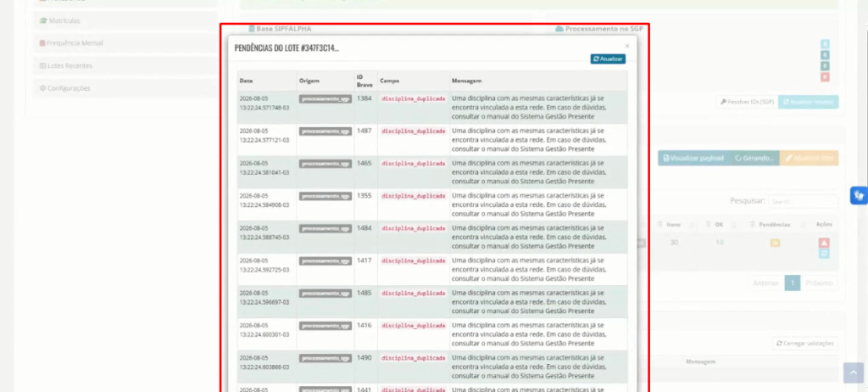Click the Carregar validações button
Screen dimensions: 868x392
tap(805, 343)
